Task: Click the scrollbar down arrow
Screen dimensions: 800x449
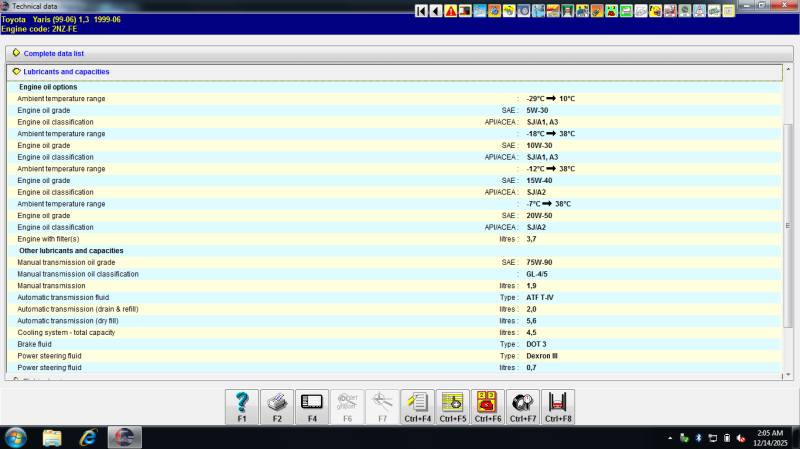Action: click(x=788, y=375)
